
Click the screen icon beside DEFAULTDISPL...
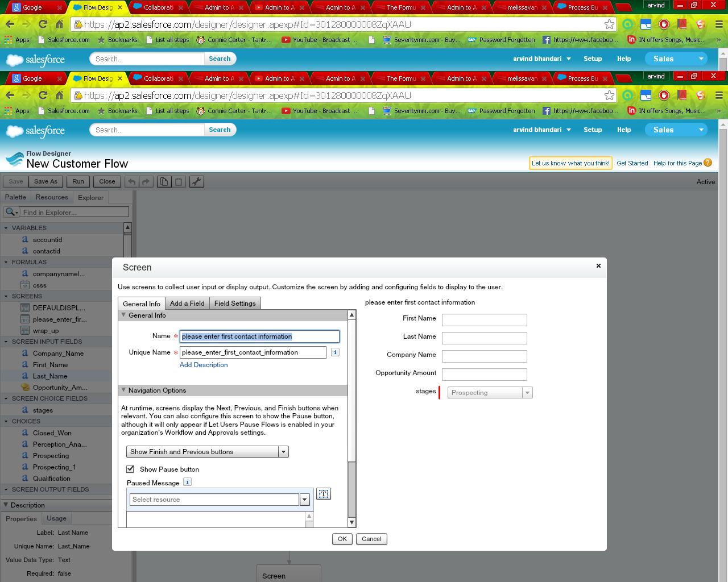click(x=25, y=308)
